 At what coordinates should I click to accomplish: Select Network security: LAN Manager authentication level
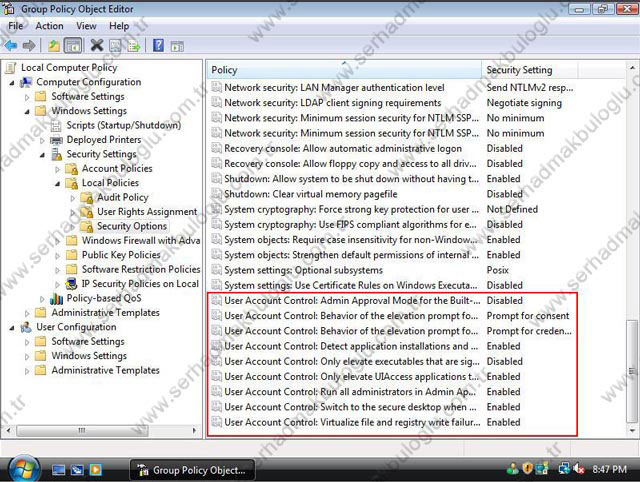[x=392, y=88]
